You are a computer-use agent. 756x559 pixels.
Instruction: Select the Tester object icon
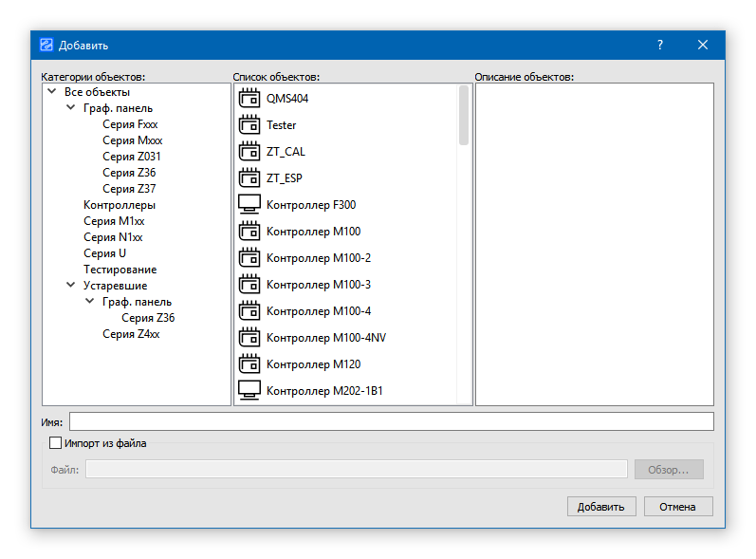[249, 124]
